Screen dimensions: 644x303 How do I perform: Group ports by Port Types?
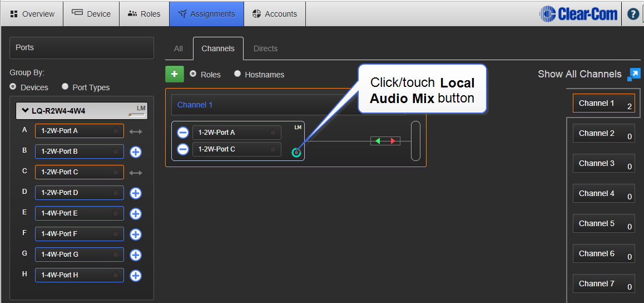(x=65, y=87)
